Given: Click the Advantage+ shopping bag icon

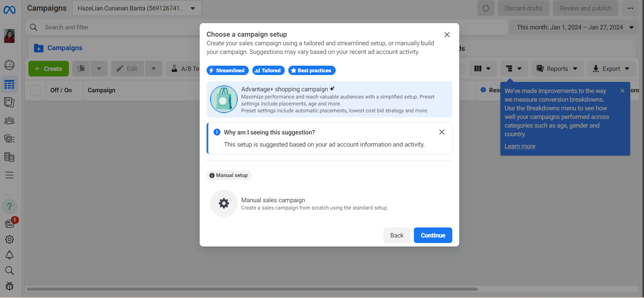Looking at the screenshot, I should [224, 99].
